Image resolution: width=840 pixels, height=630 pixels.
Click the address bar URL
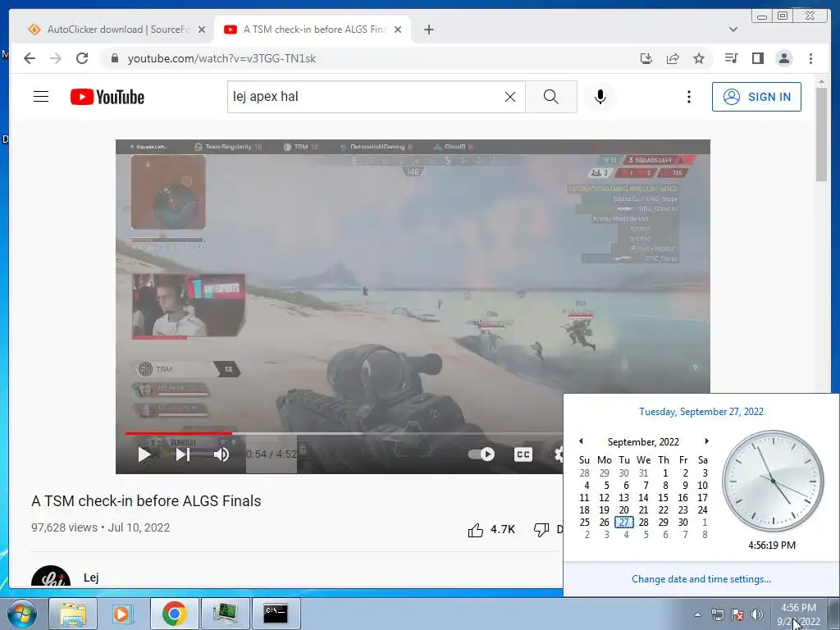tap(221, 58)
